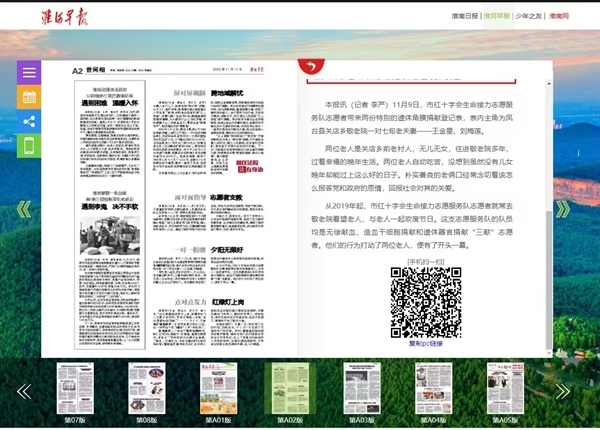Open the green mobile phone version icon
Viewport: 600px width, 430px height.
click(29, 146)
